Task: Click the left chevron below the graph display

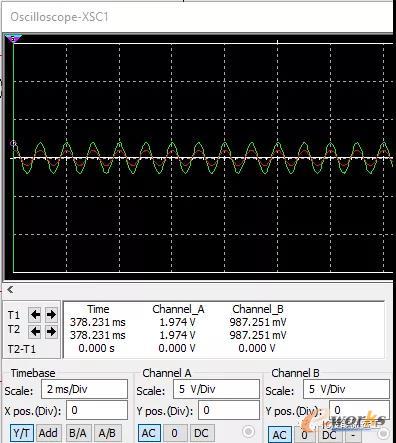Action: pyautogui.click(x=10, y=289)
